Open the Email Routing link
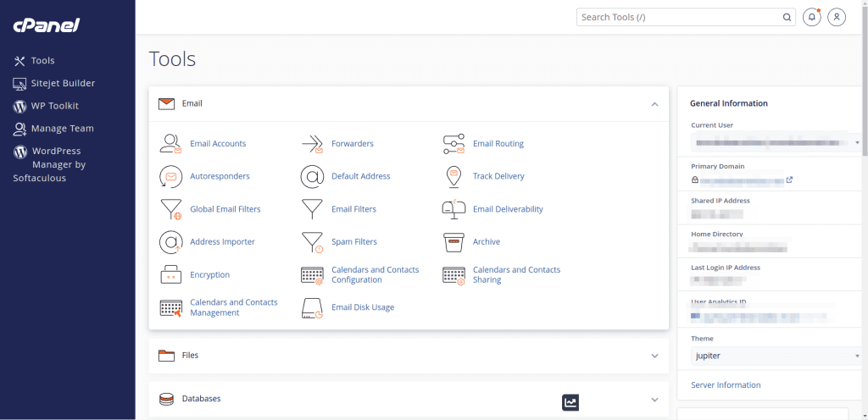Image resolution: width=868 pixels, height=420 pixels. (498, 144)
